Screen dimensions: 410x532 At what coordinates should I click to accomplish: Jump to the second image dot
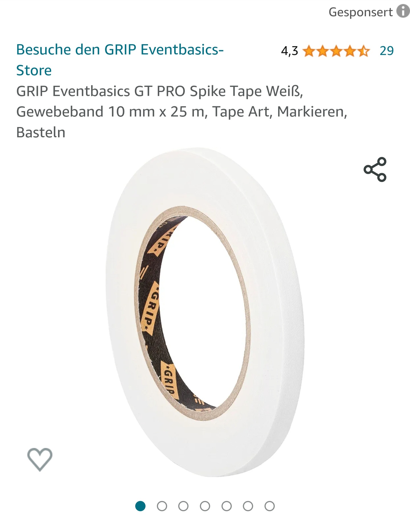click(162, 506)
